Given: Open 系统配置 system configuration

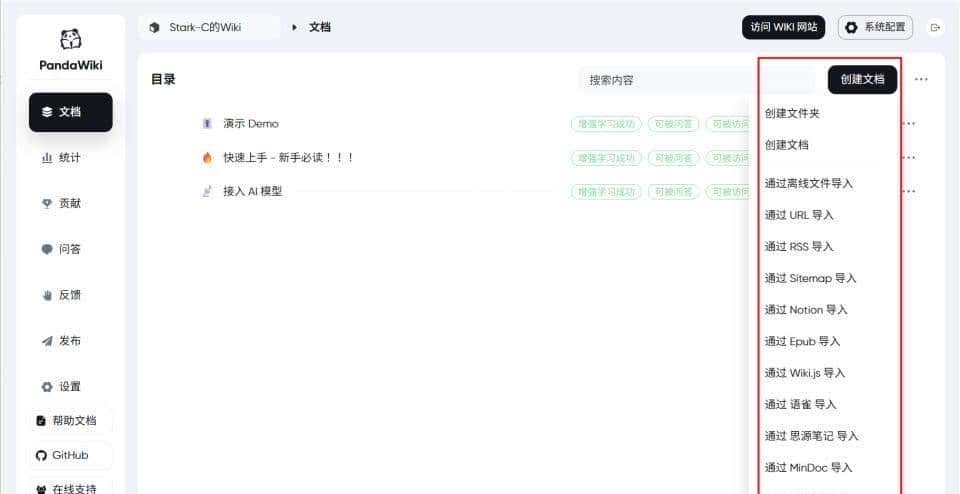Looking at the screenshot, I should 875,27.
